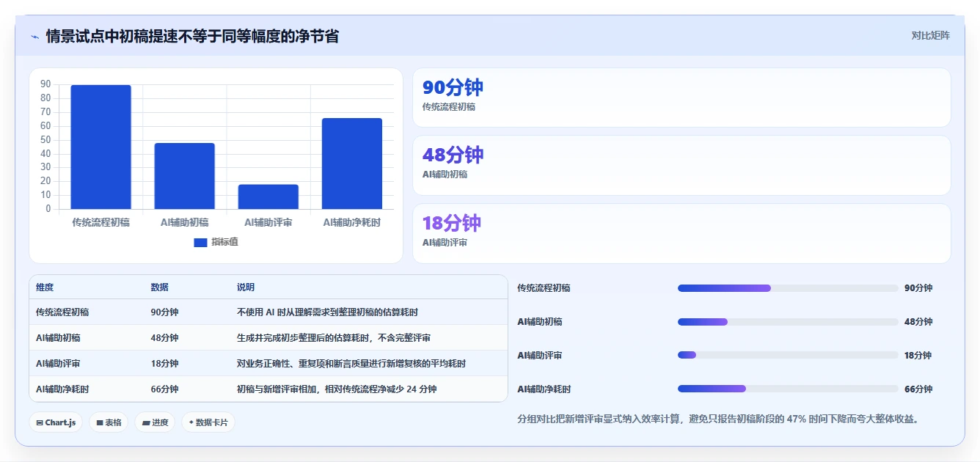Click the AI辅助评审 bar in the chart
Screen dimensions: 980x462
[x=268, y=197]
